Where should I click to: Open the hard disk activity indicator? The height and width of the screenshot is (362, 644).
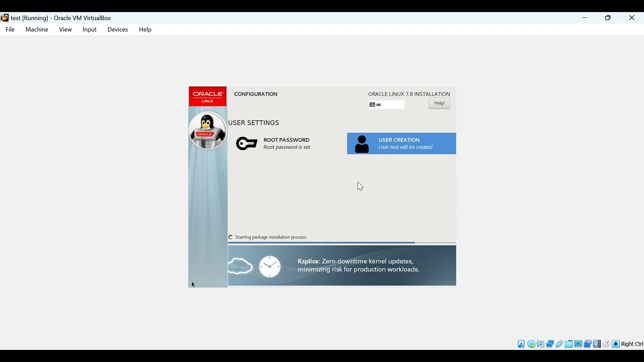(x=521, y=344)
